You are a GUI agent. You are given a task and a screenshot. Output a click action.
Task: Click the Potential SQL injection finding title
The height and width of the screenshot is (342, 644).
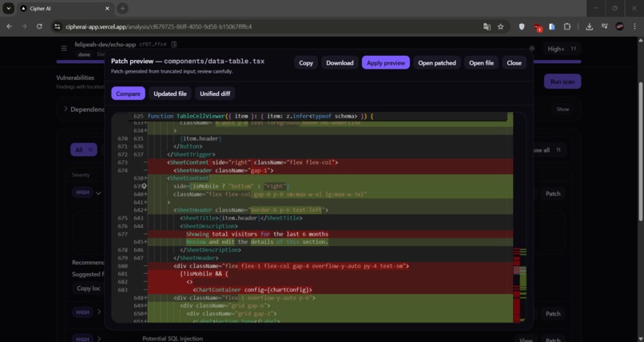coord(173,339)
